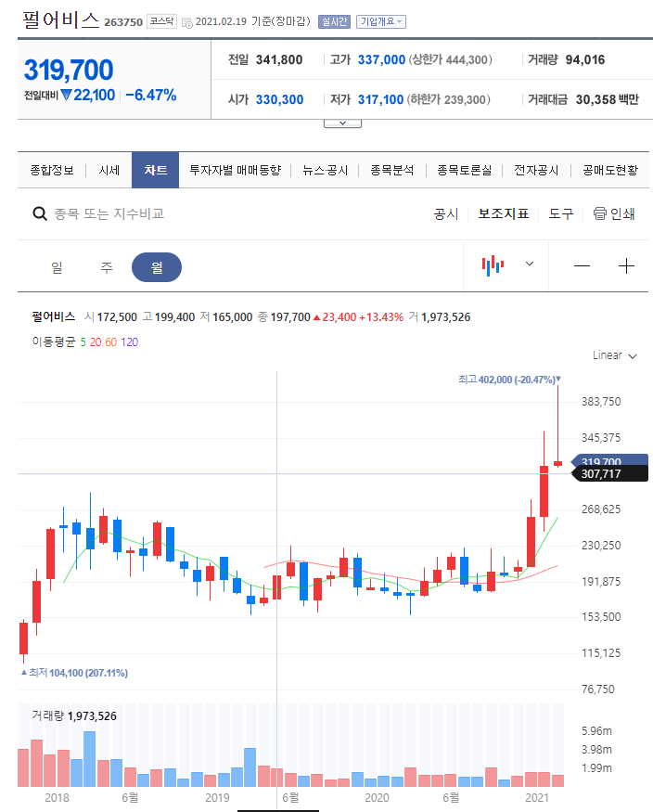This screenshot has height=812, width=653.
Task: Open chart type dropdown arrow
Action: [x=530, y=264]
